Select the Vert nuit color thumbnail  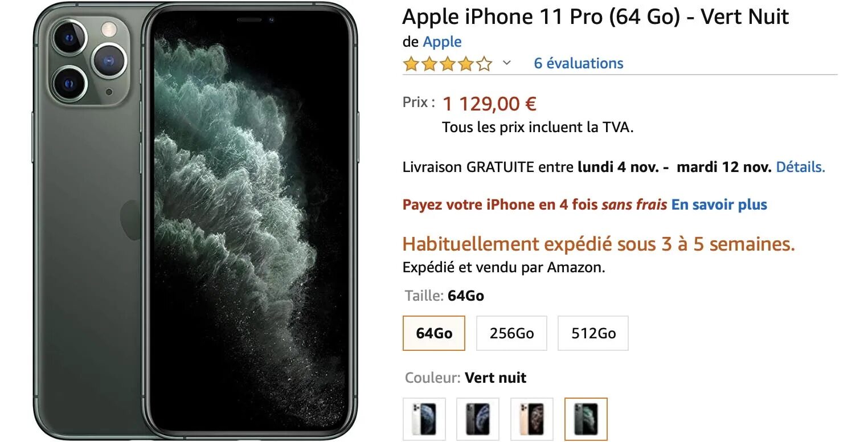pyautogui.click(x=586, y=419)
